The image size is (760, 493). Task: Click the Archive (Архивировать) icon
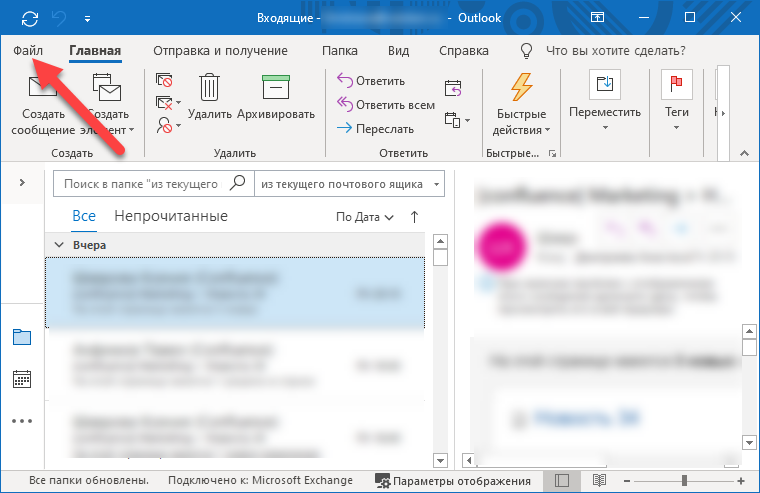[275, 88]
